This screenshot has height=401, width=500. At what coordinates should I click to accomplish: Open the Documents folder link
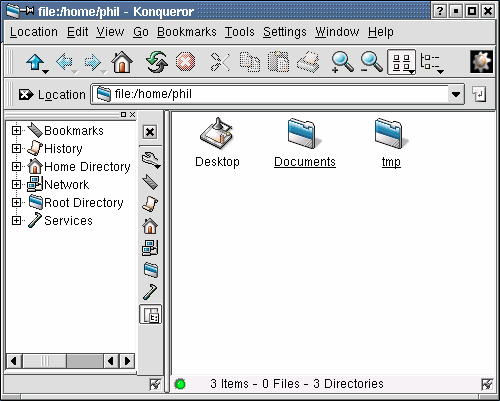305,162
